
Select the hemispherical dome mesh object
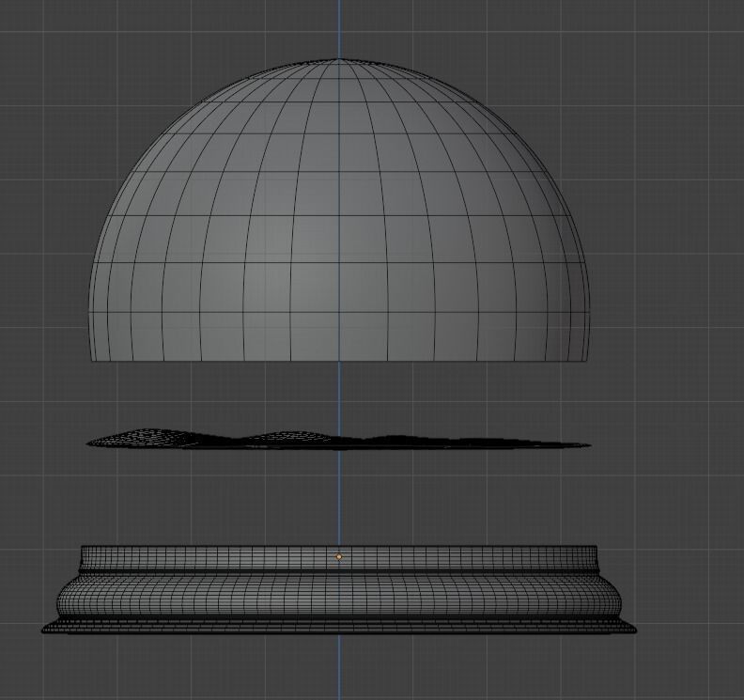click(339, 210)
